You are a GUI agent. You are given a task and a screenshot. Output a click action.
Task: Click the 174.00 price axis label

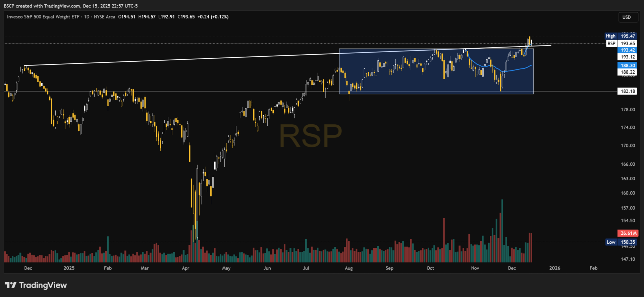click(628, 127)
